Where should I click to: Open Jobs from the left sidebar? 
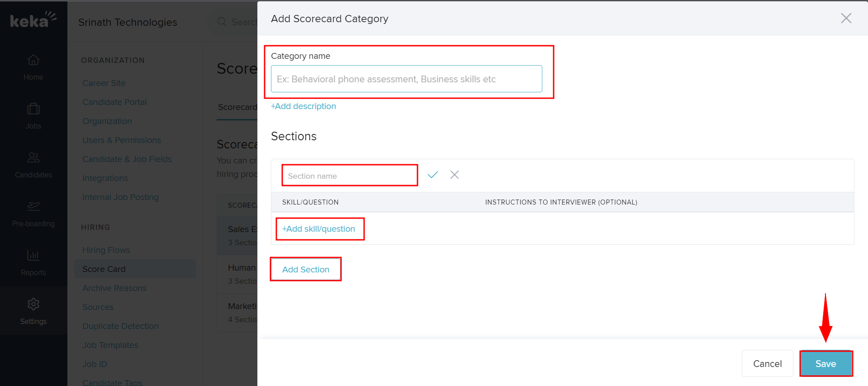pos(33,109)
